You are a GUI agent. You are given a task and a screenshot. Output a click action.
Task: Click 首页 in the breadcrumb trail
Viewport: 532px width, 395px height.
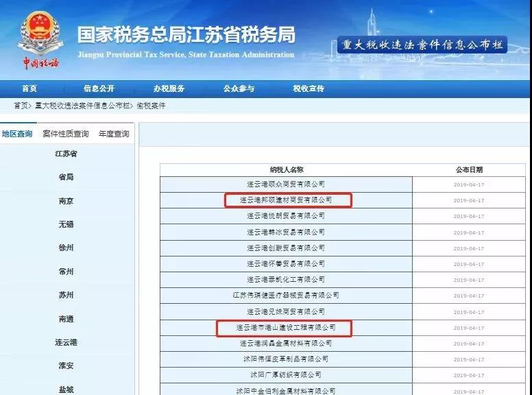click(21, 106)
